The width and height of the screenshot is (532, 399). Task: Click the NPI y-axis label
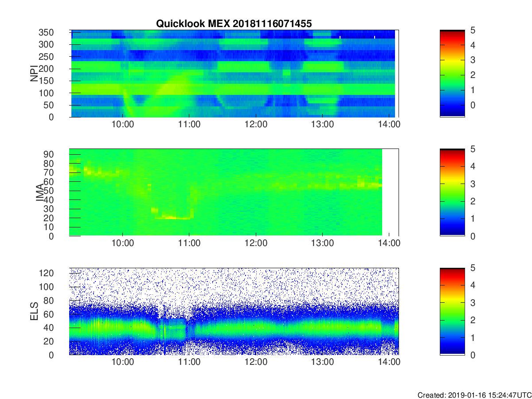coord(34,73)
